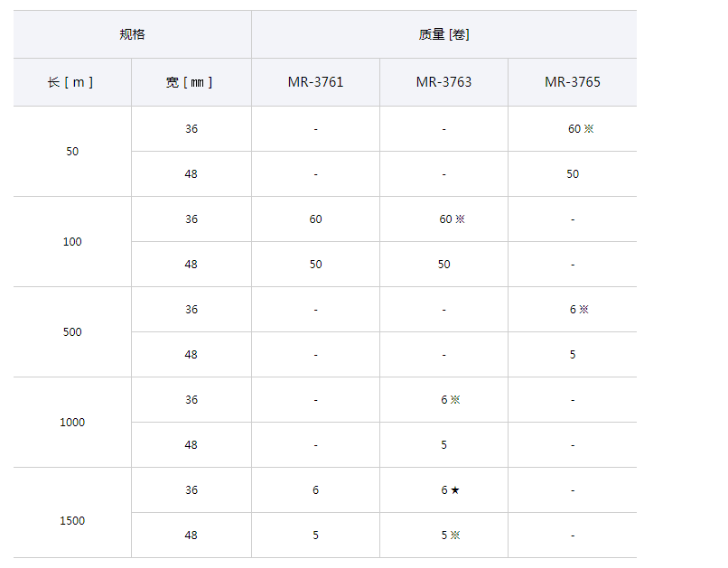Select the MR-3761 column header
Screen dimensions: 728x568
315,82
